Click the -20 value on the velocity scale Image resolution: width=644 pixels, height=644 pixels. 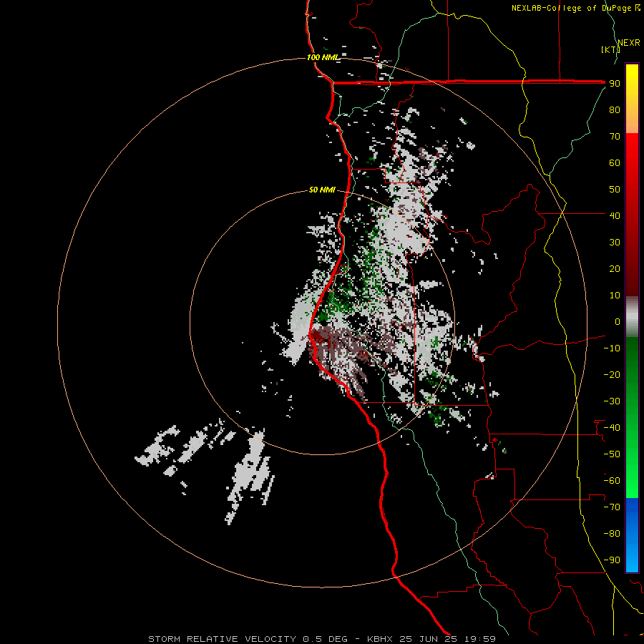(612, 375)
